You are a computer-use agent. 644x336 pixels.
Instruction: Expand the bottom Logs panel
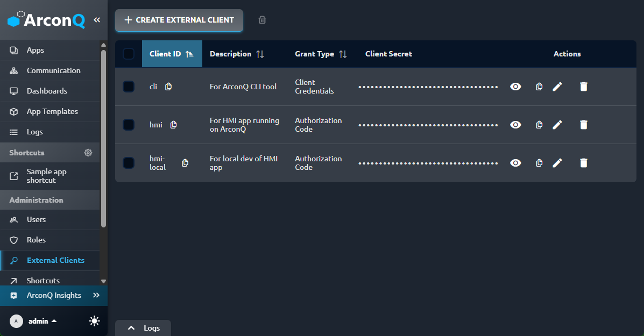[143, 328]
